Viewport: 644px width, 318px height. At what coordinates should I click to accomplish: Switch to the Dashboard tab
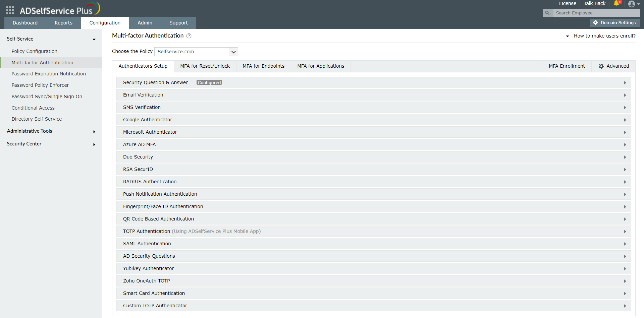point(25,23)
